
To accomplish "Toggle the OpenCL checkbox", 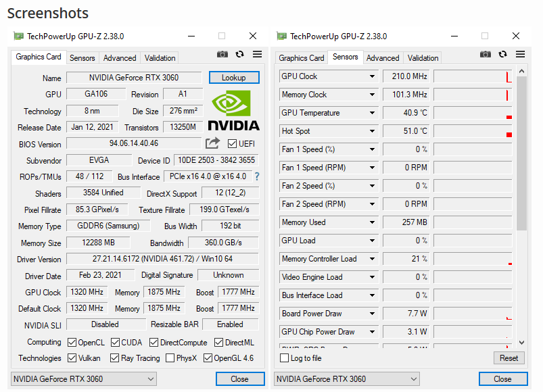I will 72,343.
